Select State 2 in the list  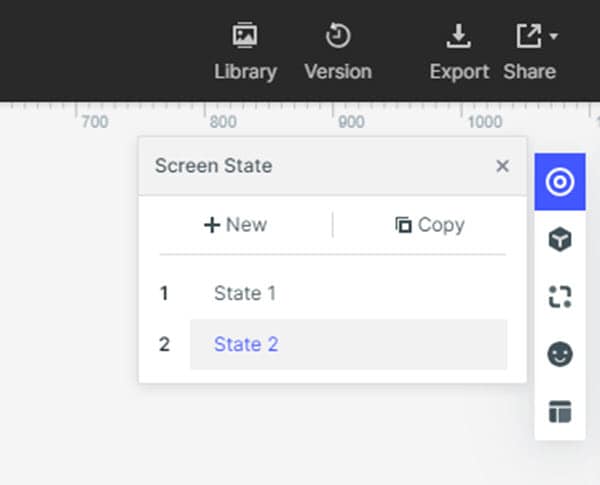click(246, 345)
